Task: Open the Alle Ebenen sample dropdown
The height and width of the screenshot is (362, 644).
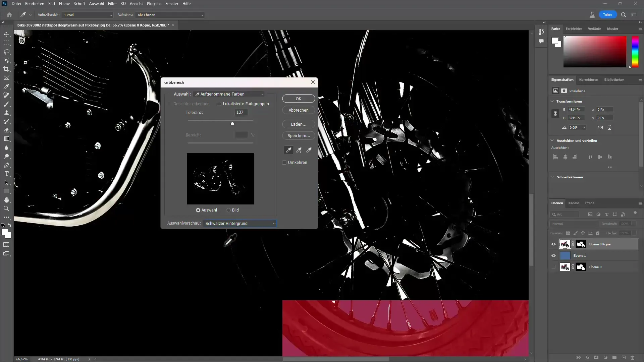Action: tap(170, 15)
